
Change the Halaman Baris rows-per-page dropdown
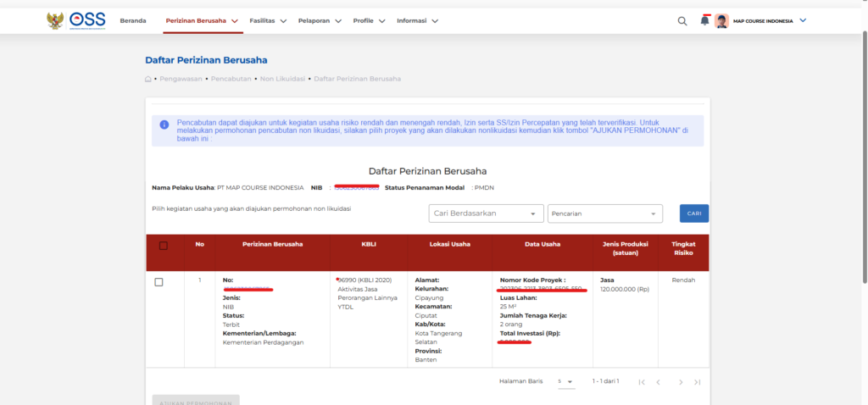565,382
